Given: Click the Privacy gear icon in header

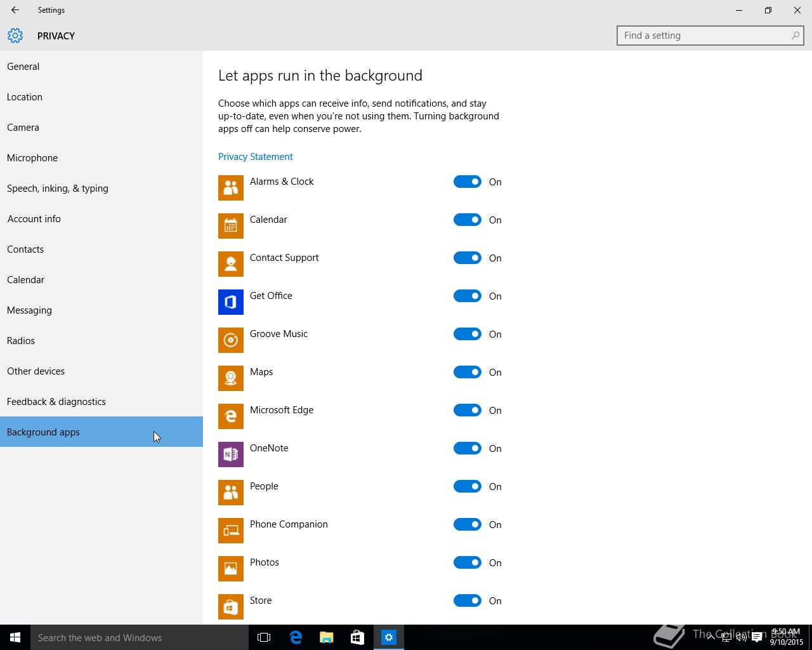Looking at the screenshot, I should coord(15,36).
